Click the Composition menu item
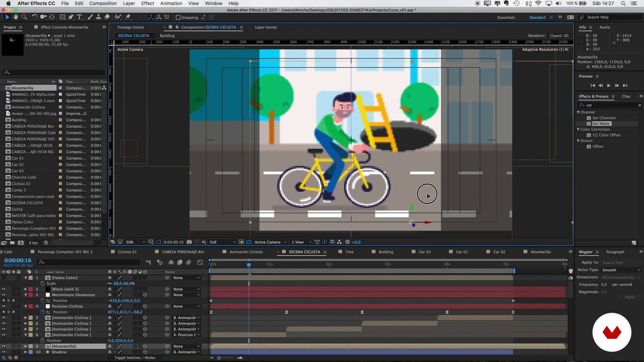644x362 pixels. click(103, 4)
